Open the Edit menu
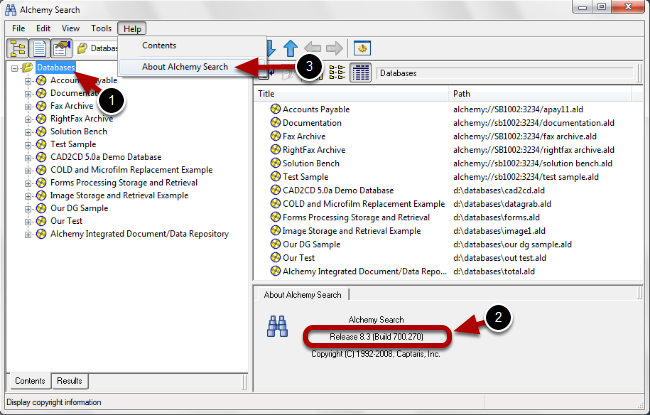Screen dimensions: 650x415 pos(43,28)
